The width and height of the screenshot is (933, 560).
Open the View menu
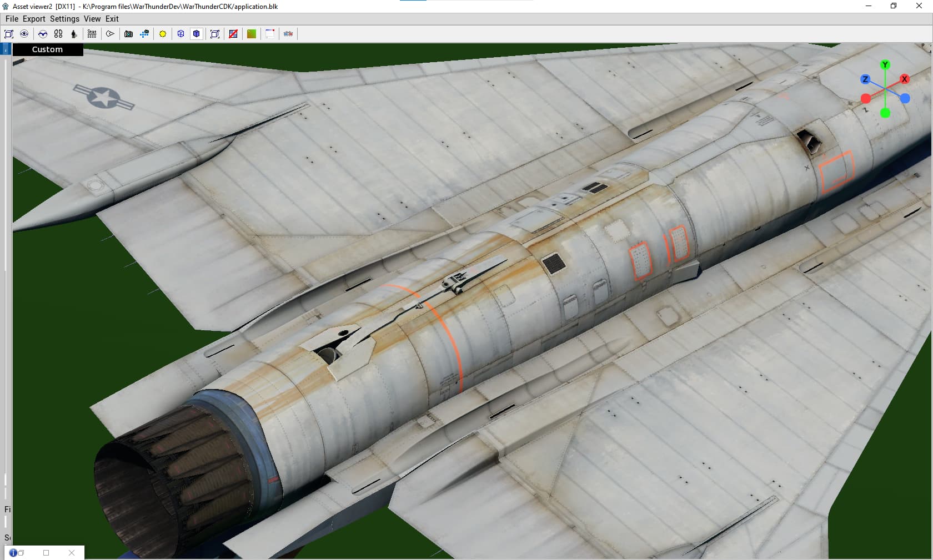(x=92, y=19)
